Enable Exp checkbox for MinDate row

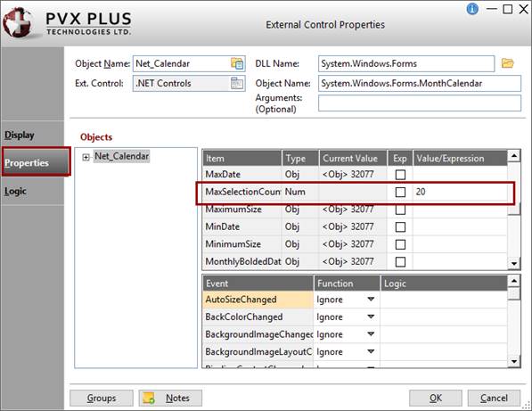click(x=400, y=226)
